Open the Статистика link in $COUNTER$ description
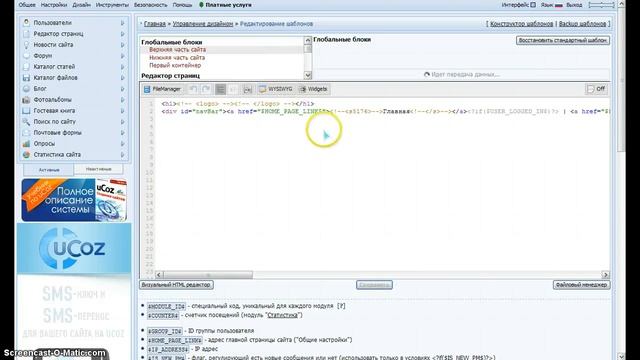This screenshot has height=360, width=640. tap(282, 315)
